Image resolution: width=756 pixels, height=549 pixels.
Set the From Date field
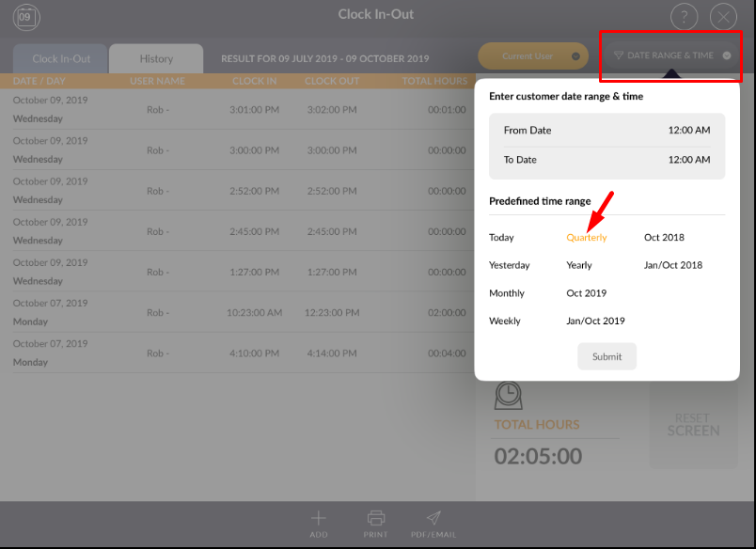[x=606, y=131]
